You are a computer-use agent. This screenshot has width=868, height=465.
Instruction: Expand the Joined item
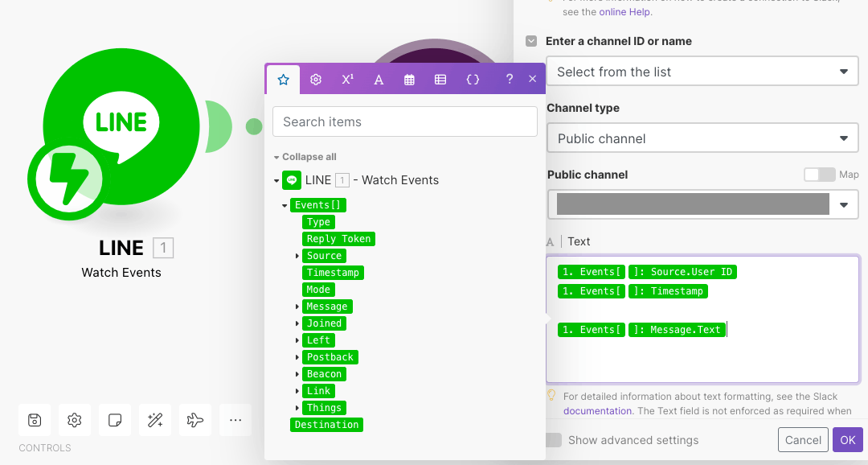(x=297, y=323)
